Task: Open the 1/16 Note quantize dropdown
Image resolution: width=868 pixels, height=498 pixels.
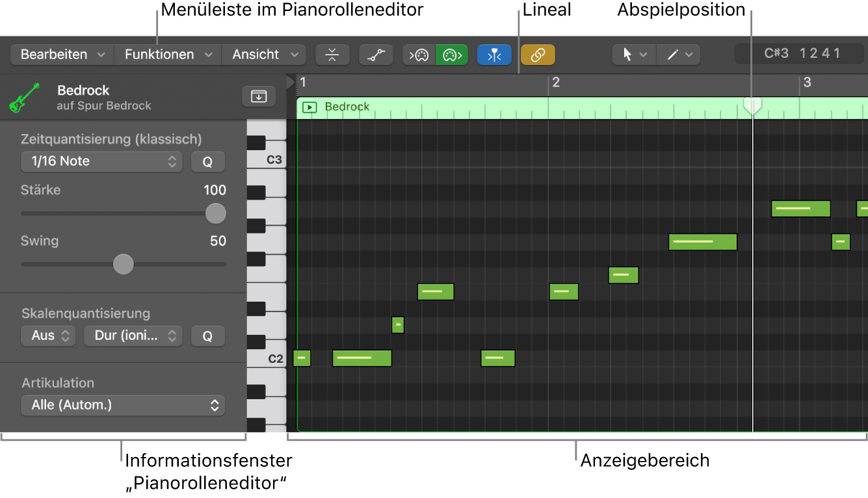Action: tap(101, 161)
